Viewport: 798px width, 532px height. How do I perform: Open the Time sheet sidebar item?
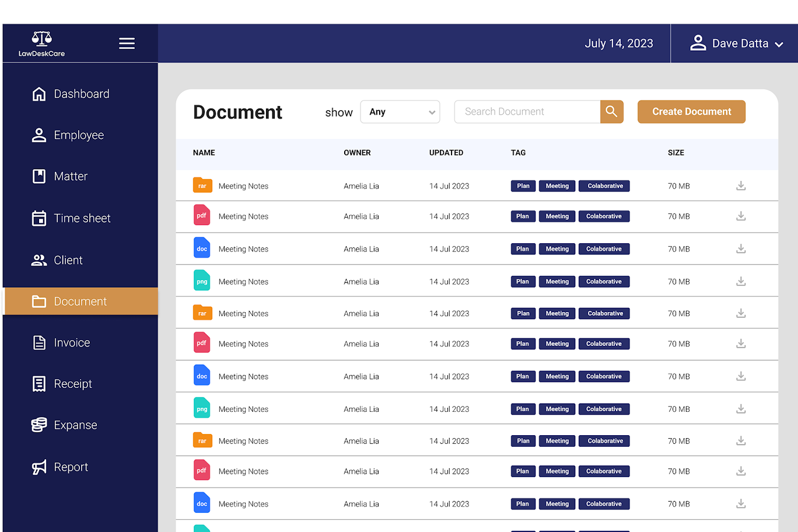(82, 218)
